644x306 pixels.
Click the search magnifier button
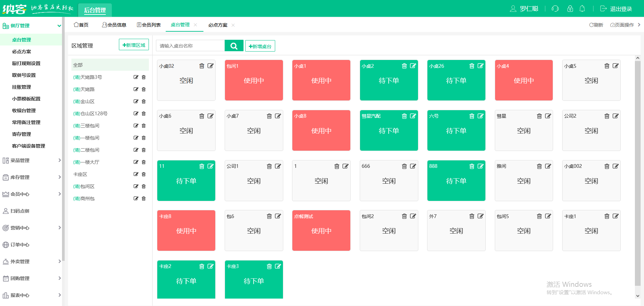pyautogui.click(x=234, y=46)
